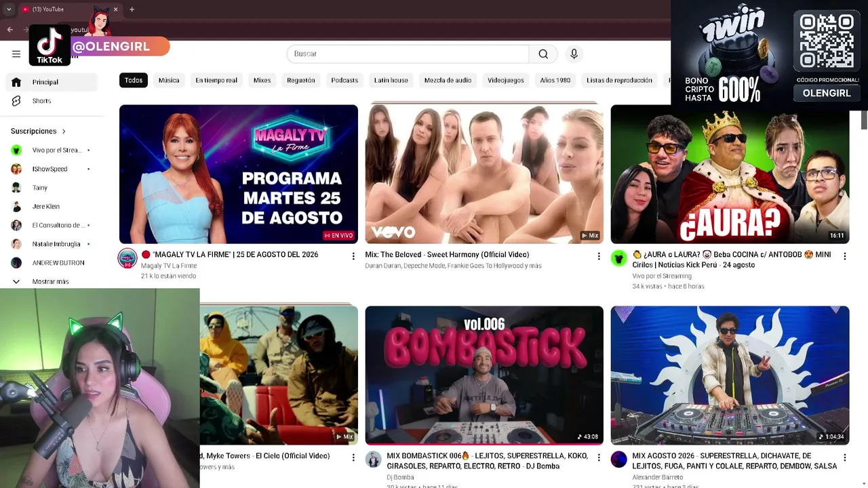Play the ¿AURA? video thumbnail
Viewport: 868px width, 488px height.
click(x=730, y=174)
